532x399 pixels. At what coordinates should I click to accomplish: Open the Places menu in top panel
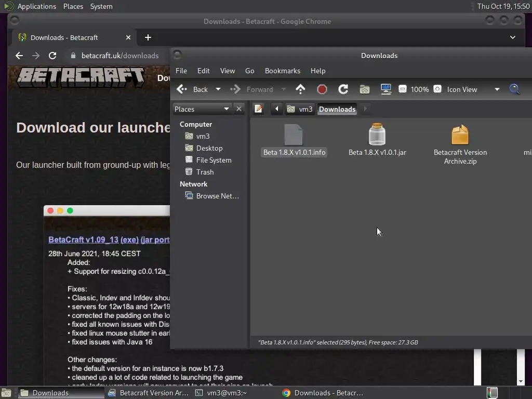pyautogui.click(x=73, y=6)
